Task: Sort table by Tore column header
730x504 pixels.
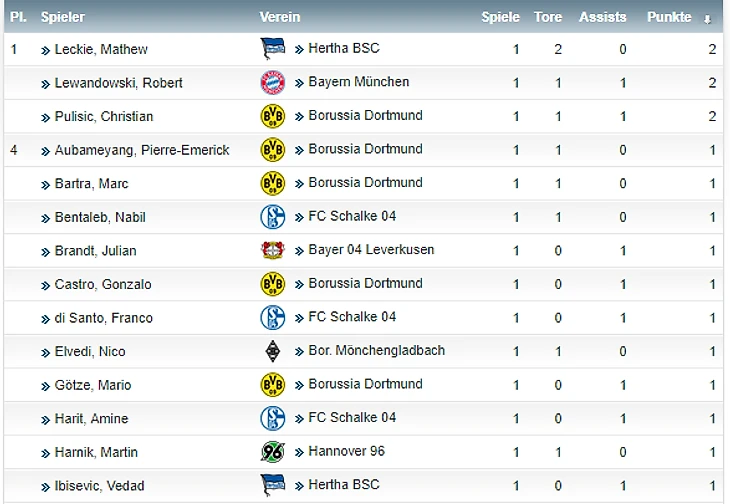Action: [548, 17]
